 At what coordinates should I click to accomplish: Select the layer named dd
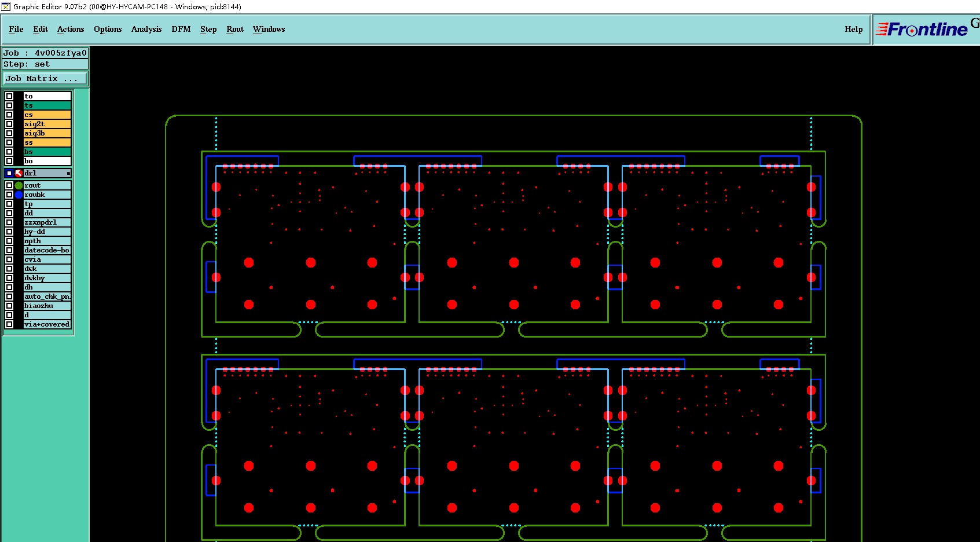47,213
